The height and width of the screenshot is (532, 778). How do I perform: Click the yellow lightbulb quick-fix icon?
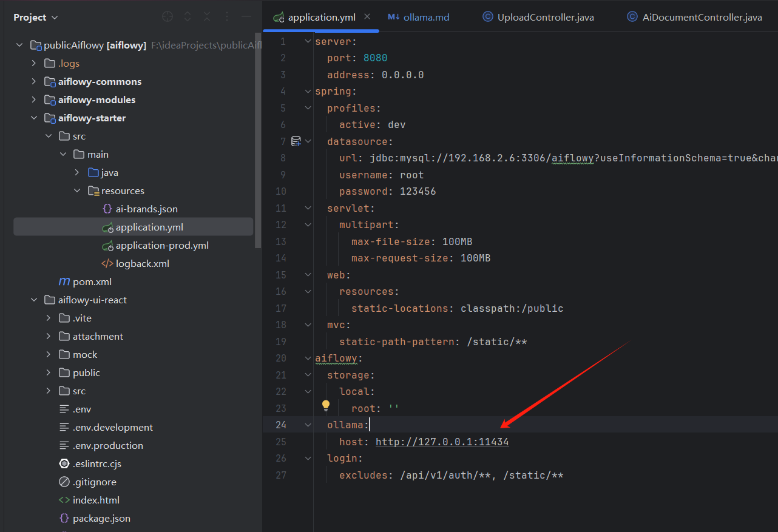click(x=326, y=405)
